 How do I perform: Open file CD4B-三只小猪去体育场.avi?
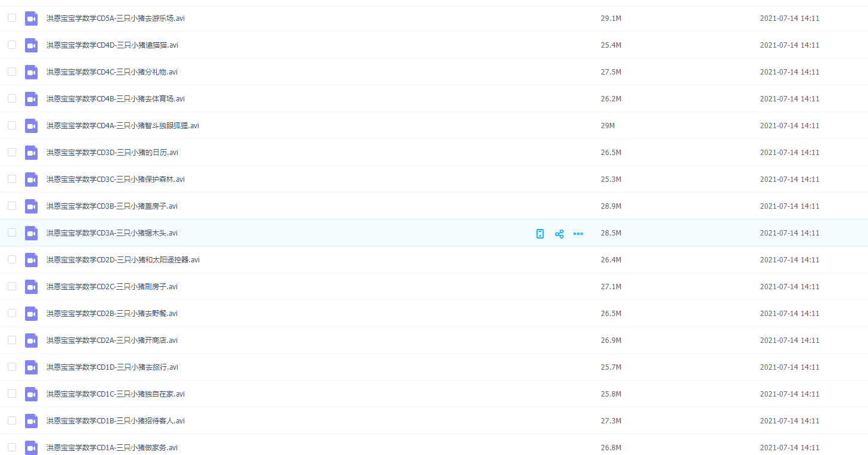[116, 99]
